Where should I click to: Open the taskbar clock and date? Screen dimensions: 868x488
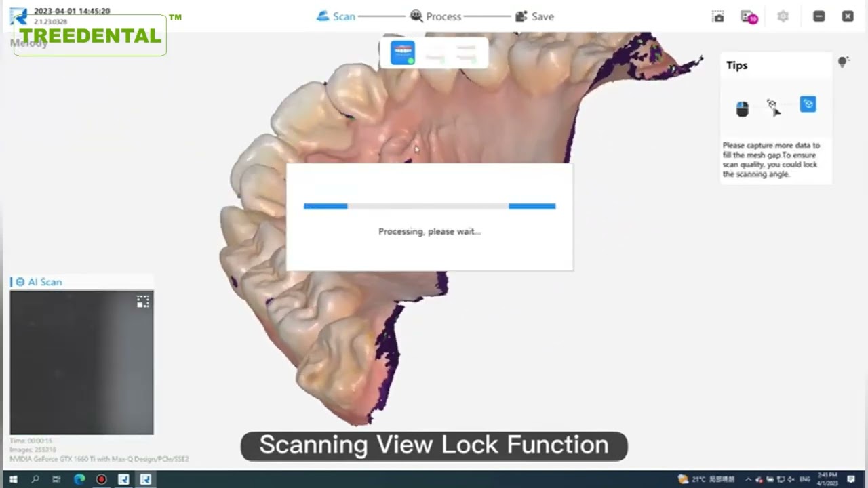point(829,479)
